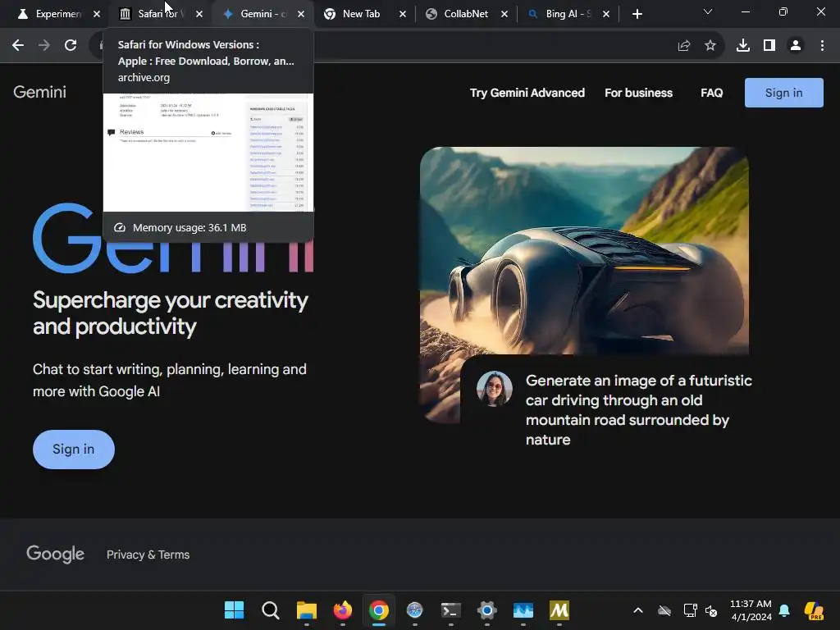Click the Gemini logo in the header
The width and height of the screenshot is (840, 630).
pos(39,92)
